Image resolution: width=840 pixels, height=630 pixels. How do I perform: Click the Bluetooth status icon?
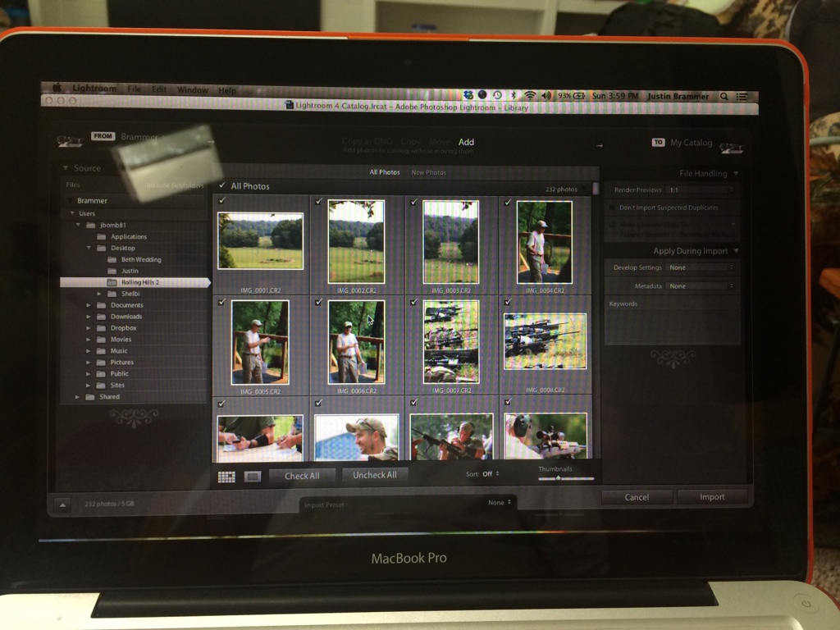(513, 95)
